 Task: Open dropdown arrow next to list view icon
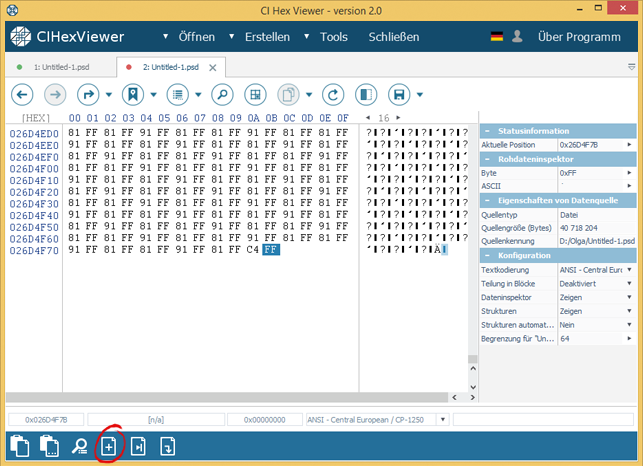click(198, 95)
